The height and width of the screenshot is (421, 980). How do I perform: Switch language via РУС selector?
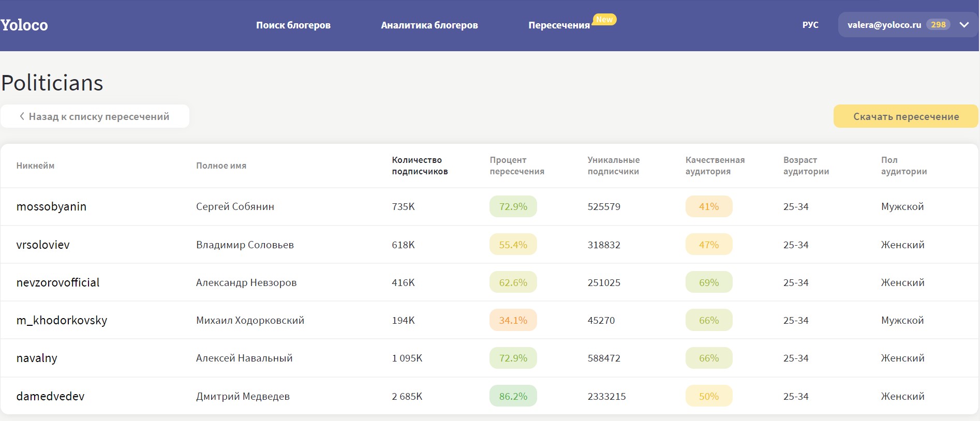coord(810,25)
